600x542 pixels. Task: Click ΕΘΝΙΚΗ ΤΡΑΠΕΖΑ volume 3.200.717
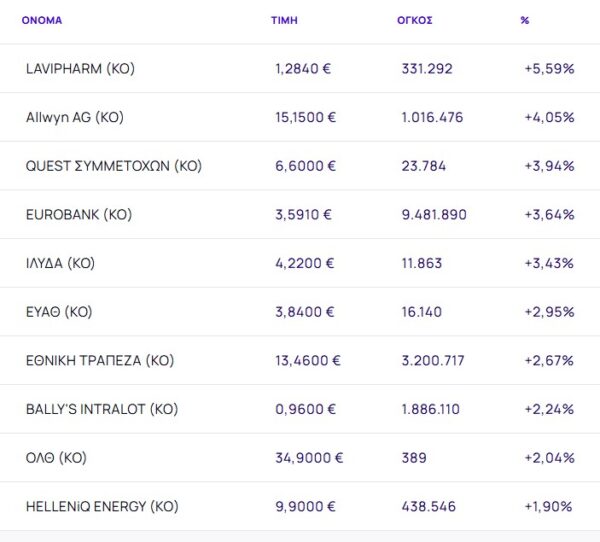click(432, 360)
